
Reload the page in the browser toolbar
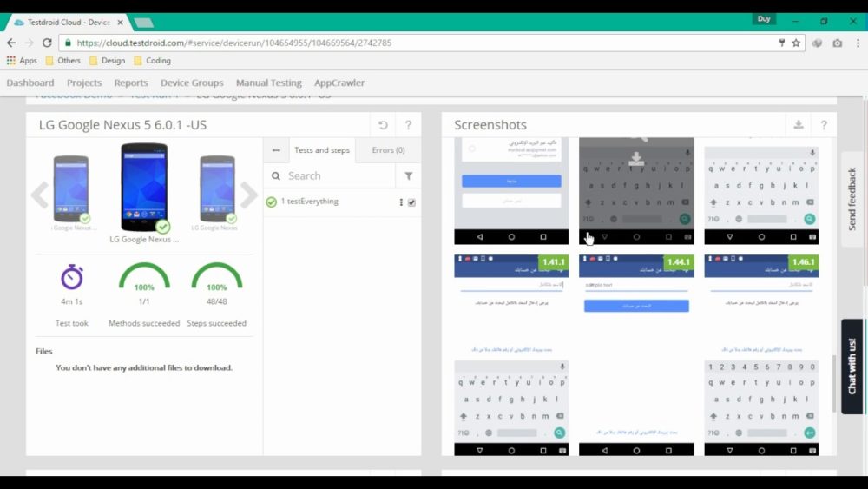[x=45, y=43]
